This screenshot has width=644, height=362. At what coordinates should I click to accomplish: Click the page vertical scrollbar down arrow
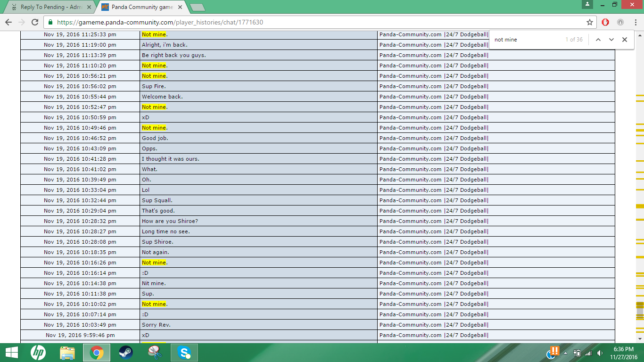[640, 338]
